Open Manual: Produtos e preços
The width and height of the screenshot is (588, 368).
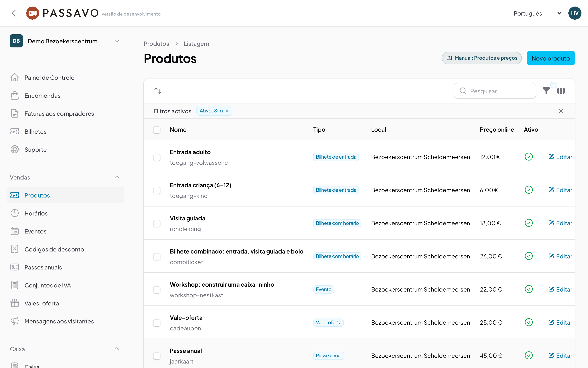[x=482, y=58]
